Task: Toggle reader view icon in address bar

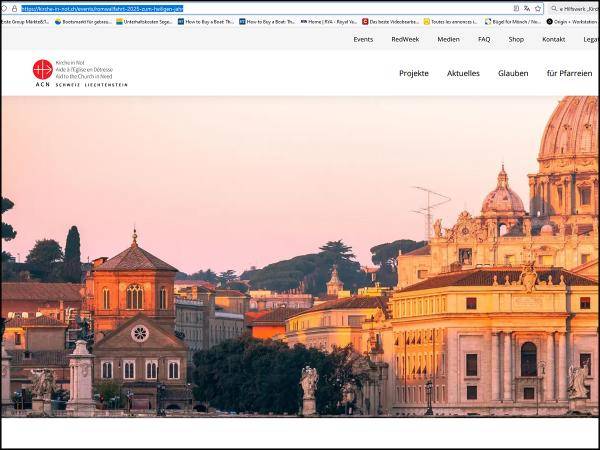Action: [x=516, y=8]
